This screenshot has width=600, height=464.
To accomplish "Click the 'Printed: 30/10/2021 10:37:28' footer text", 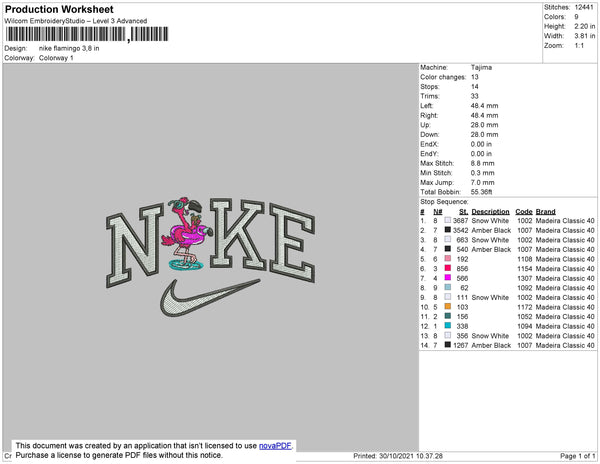I will click(x=398, y=456).
